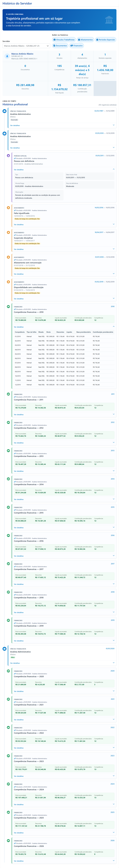Click the orange icon for Disponibilidade sem contribuição
119x868 pixels.
point(8,282)
